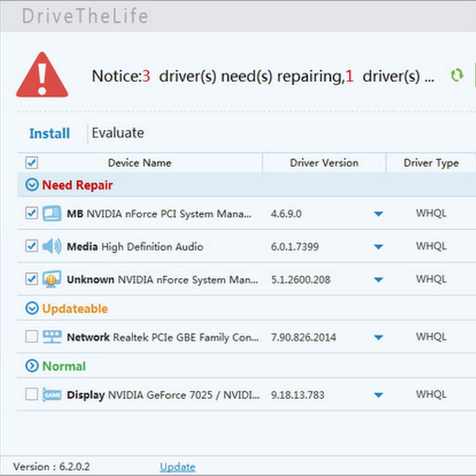
Task: Click the green refresh scan icon
Action: [456, 75]
